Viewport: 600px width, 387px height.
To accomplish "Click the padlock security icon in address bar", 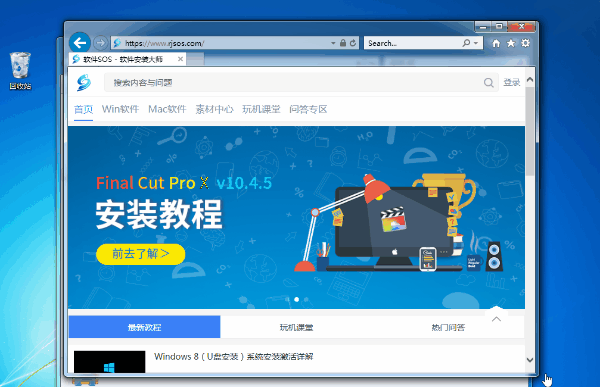I will tap(343, 43).
